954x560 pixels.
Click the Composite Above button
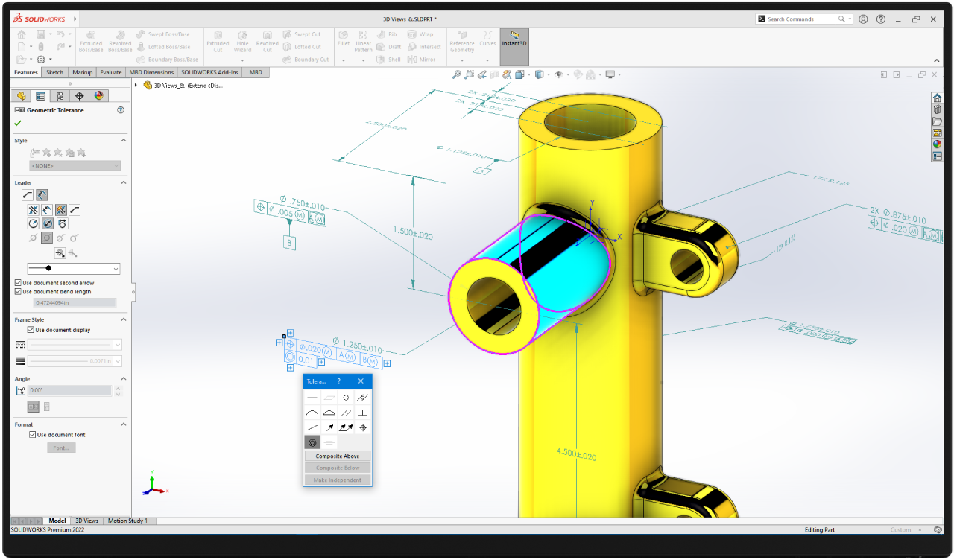tap(337, 456)
